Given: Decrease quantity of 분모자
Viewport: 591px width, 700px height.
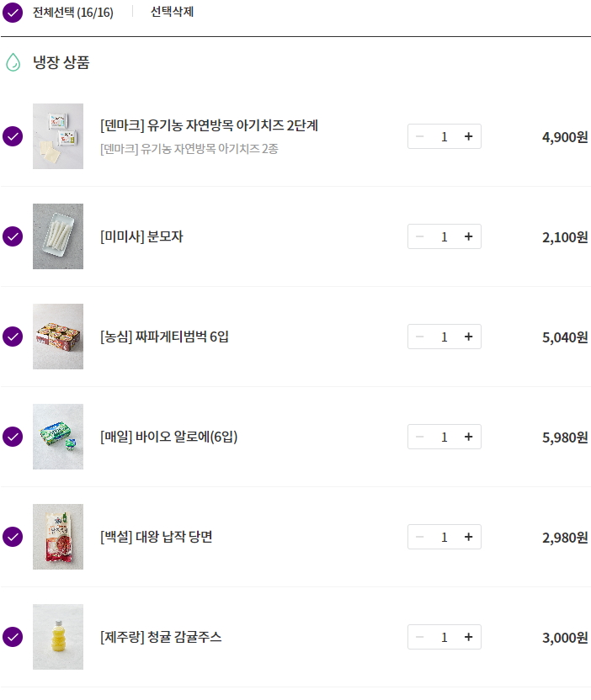Looking at the screenshot, I should coord(420,236).
